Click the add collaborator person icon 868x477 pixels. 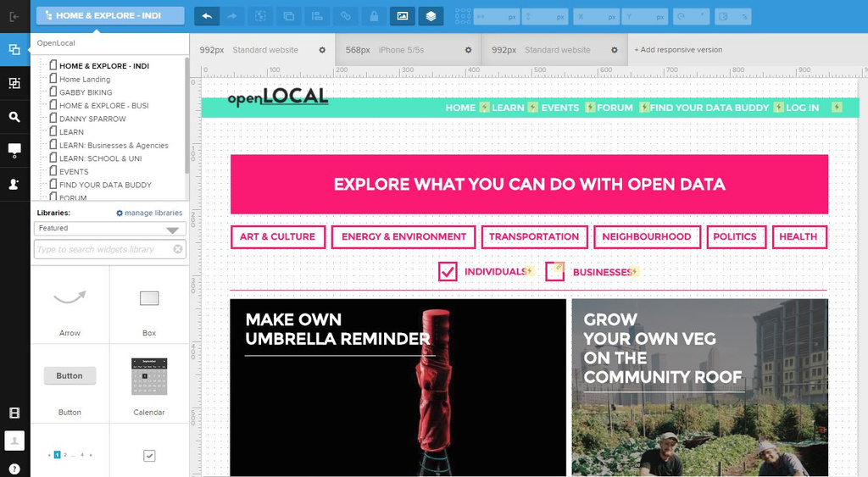tap(14, 184)
